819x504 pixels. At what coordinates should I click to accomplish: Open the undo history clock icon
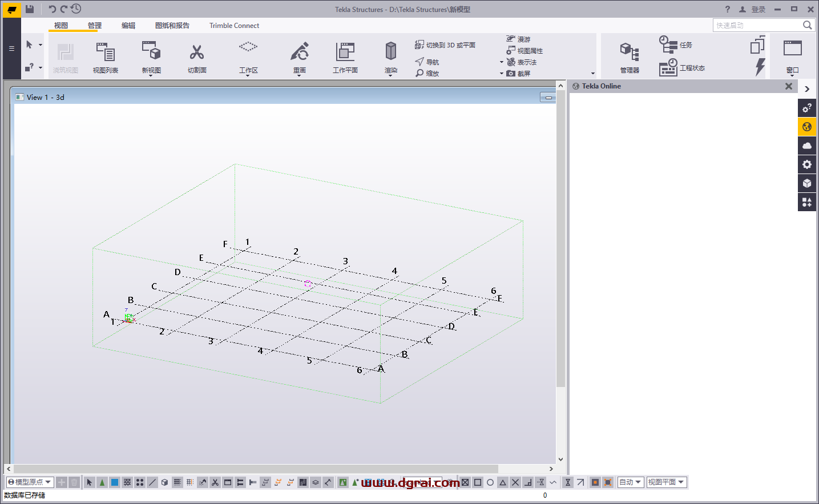pos(76,9)
